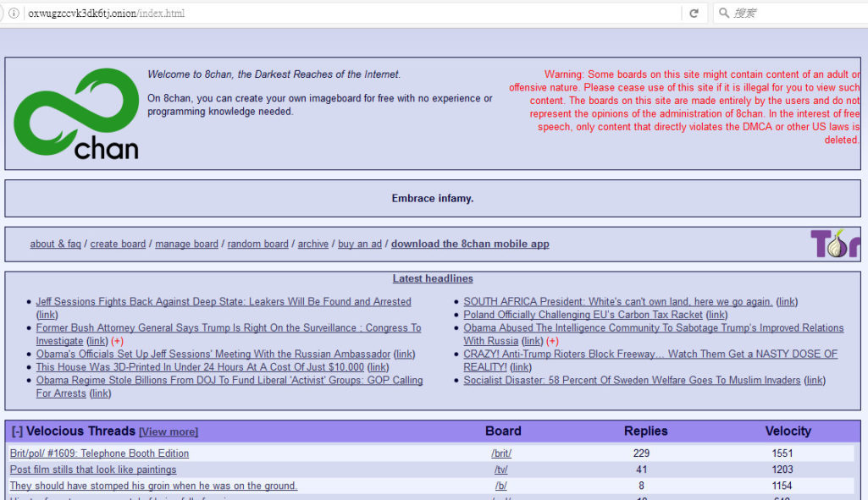
Task: Open the /brit/ board link
Action: tap(501, 453)
